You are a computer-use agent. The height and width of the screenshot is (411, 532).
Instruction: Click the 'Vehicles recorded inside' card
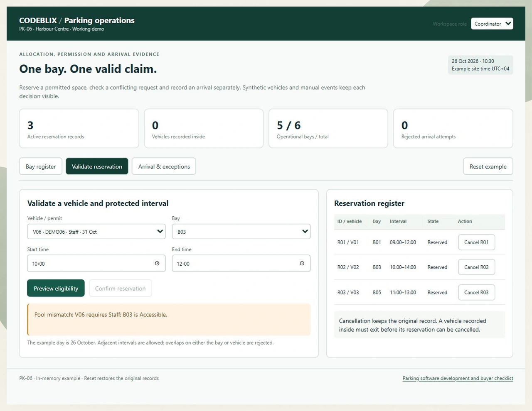(x=204, y=128)
